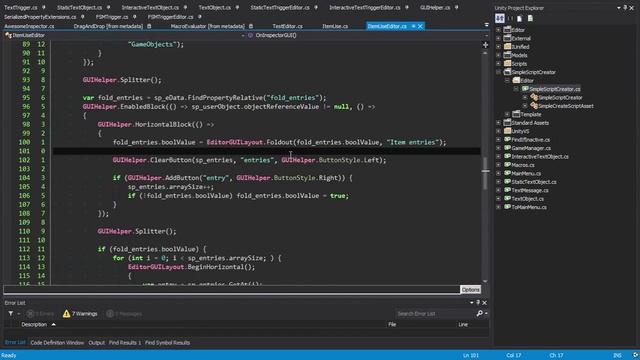
Task: Toggle the 7 Warnings filter
Action: coord(80,313)
